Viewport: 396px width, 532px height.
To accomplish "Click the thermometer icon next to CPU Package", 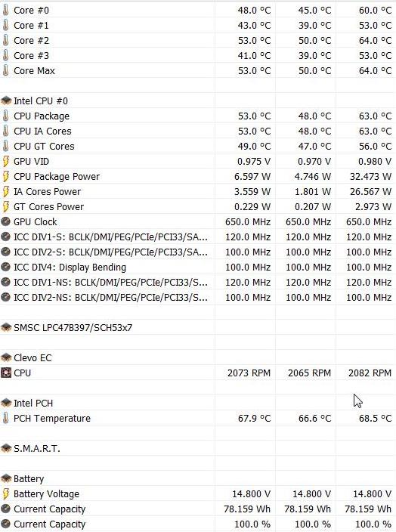I will coord(5,116).
